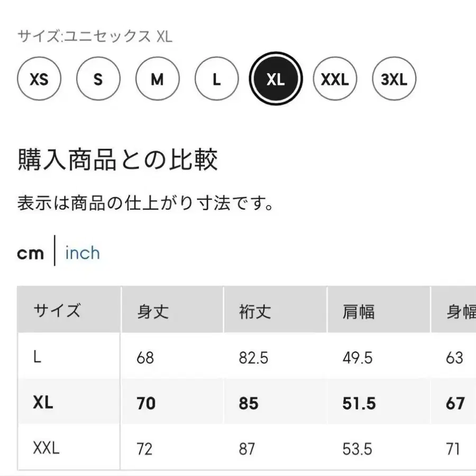Select the highlighted XL size button
The image size is (476, 476).
pyautogui.click(x=276, y=80)
